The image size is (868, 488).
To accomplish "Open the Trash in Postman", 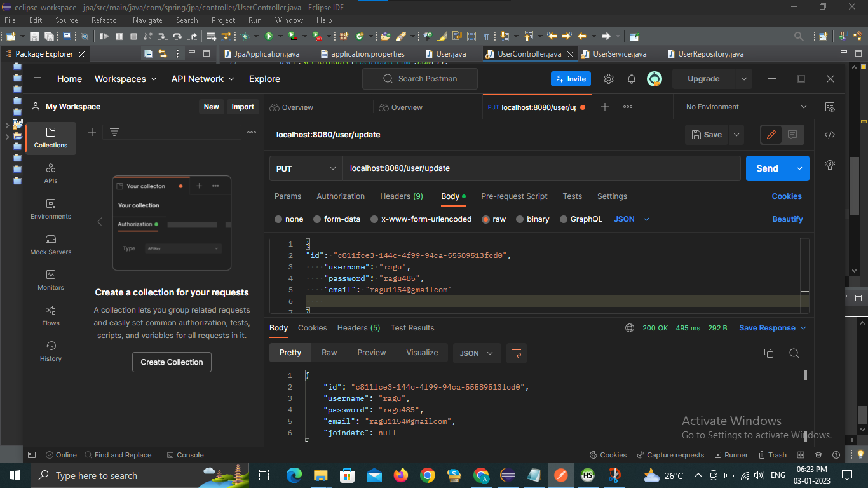I will 772,454.
